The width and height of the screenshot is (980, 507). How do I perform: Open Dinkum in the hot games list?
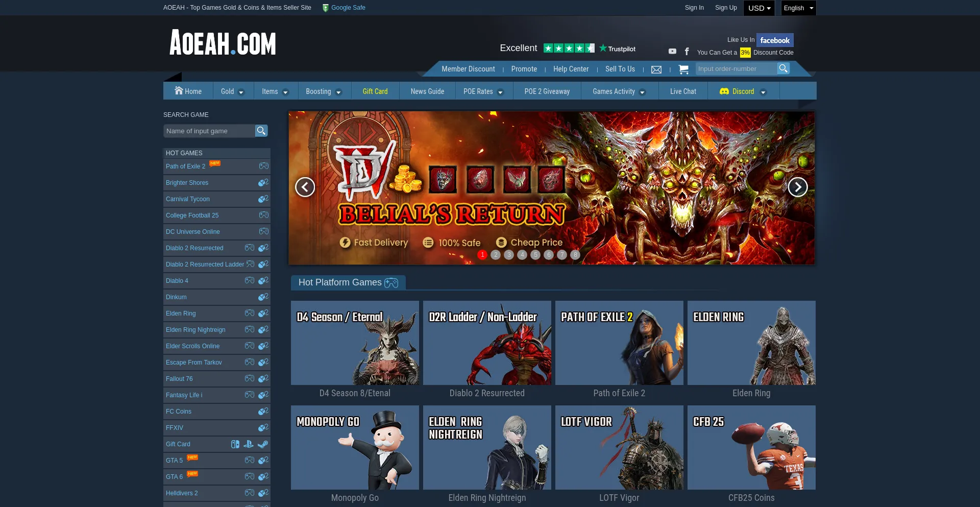176,297
